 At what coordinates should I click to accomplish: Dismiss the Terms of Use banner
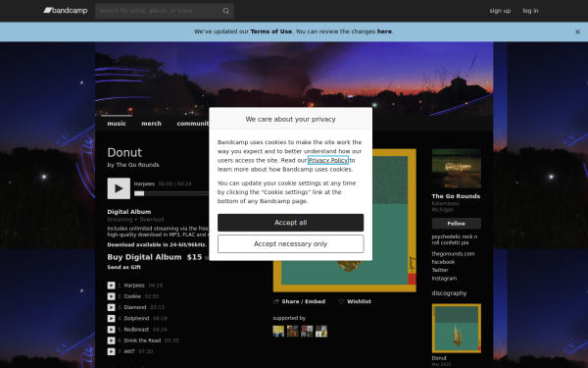pyautogui.click(x=577, y=32)
